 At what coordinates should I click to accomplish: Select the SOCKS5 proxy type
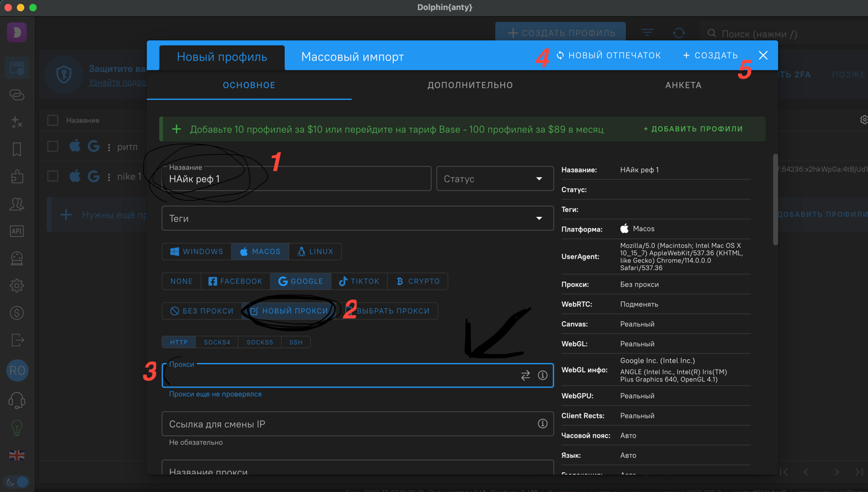(x=259, y=342)
